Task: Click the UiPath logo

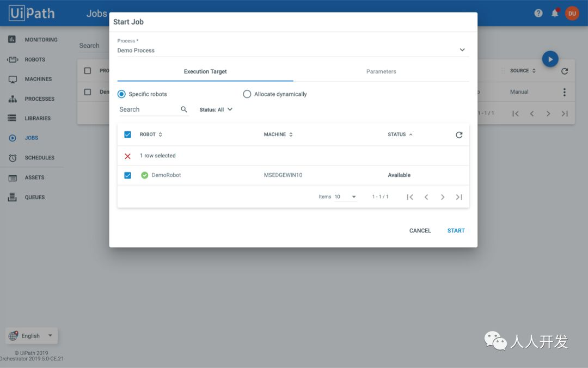Action: (x=32, y=13)
